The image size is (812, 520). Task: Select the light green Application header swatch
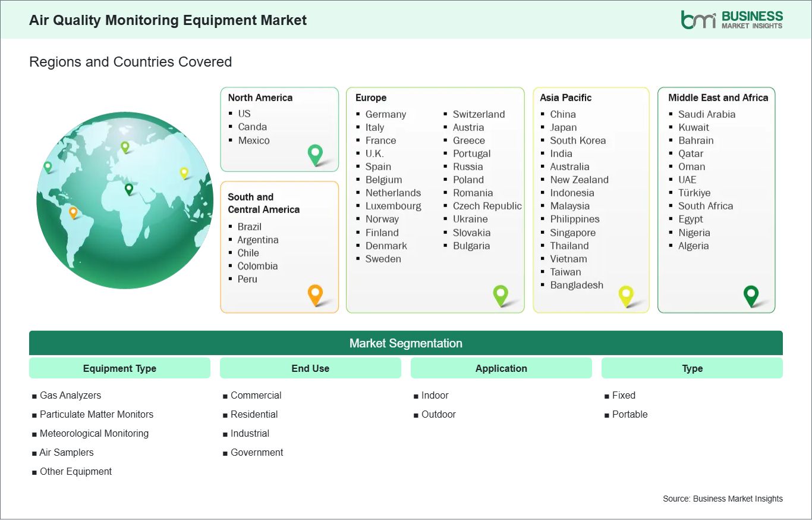pyautogui.click(x=501, y=368)
